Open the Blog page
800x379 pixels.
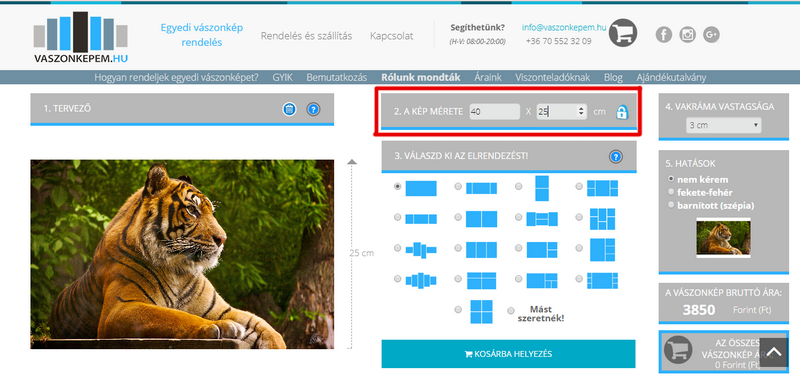tap(613, 78)
